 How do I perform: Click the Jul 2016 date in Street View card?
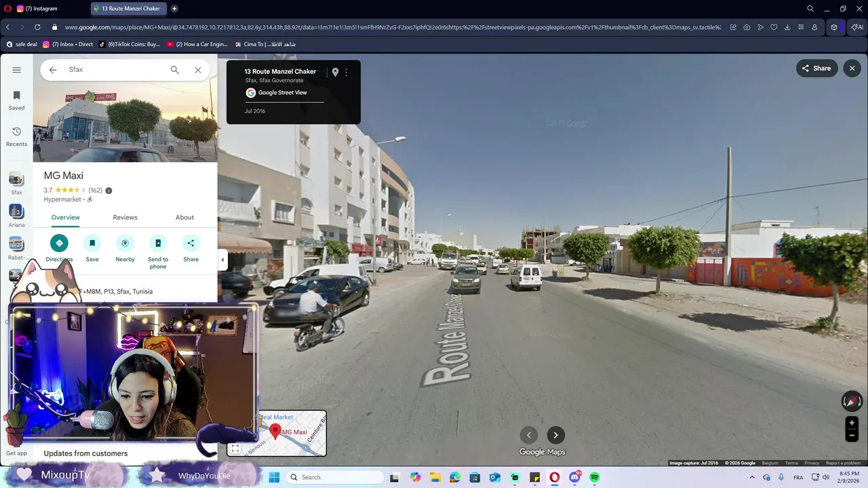[x=255, y=111]
